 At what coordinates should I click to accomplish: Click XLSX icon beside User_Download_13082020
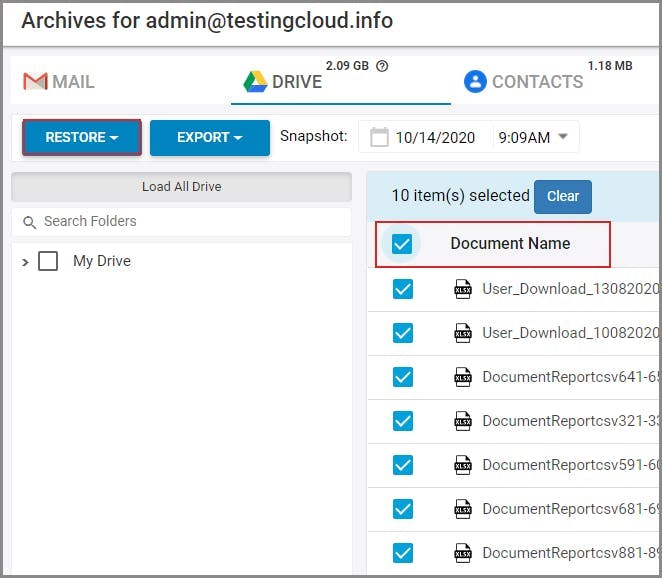pyautogui.click(x=462, y=289)
